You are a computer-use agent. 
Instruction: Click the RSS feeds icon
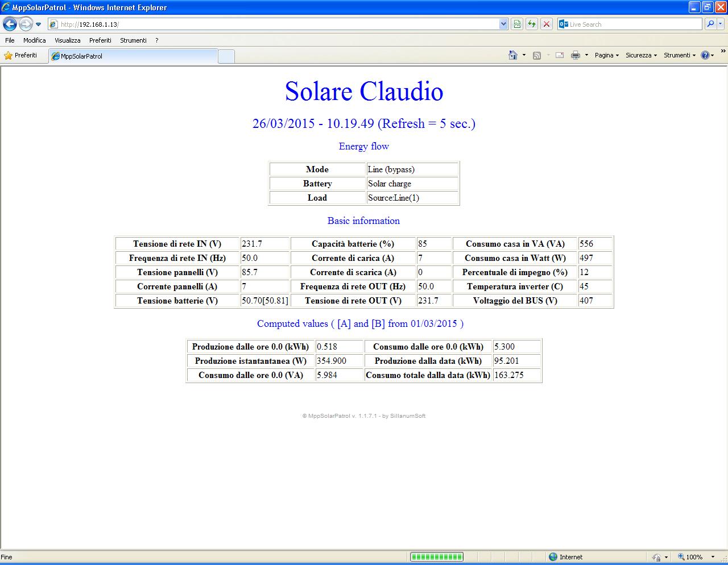coord(536,55)
